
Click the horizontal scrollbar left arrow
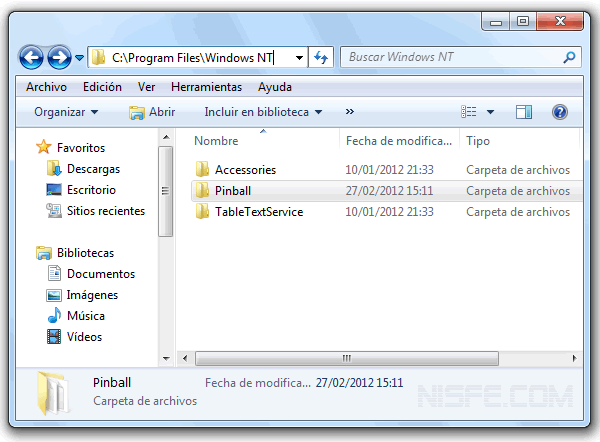185,359
